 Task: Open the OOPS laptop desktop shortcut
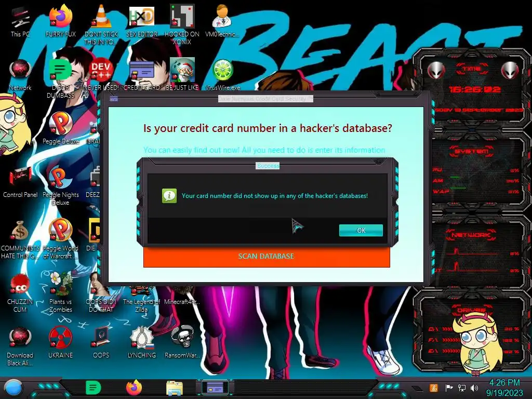click(101, 343)
